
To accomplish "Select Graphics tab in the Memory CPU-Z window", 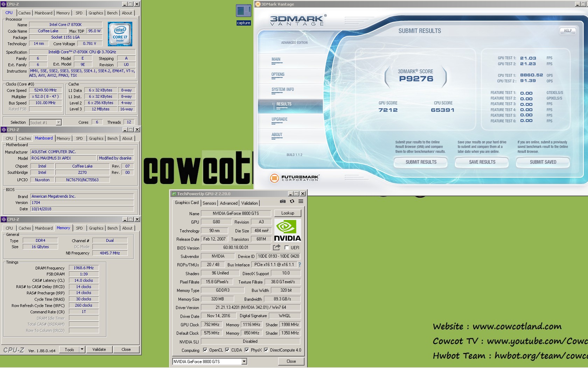I will pyautogui.click(x=96, y=228).
